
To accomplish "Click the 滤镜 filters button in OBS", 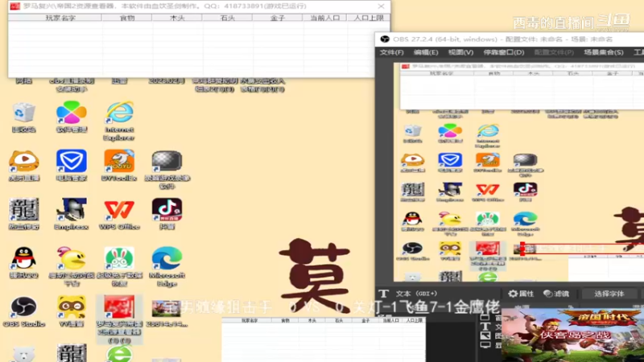I will pos(556,294).
